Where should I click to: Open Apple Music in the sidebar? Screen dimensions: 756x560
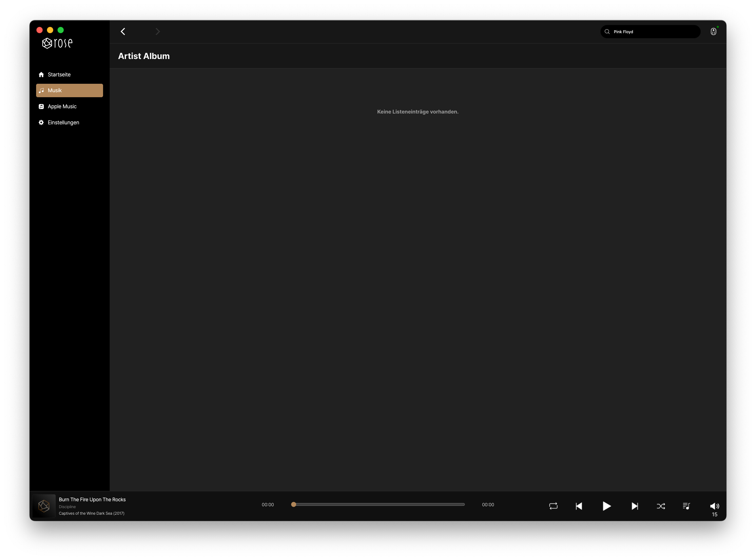70,106
